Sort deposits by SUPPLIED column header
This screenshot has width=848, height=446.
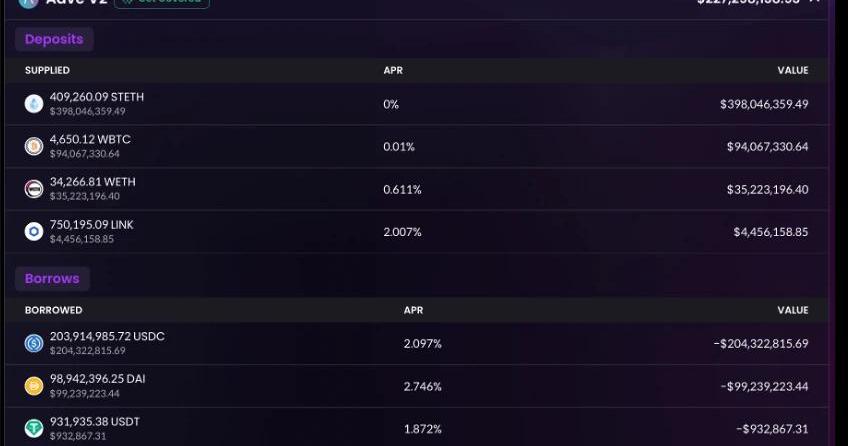tap(47, 70)
